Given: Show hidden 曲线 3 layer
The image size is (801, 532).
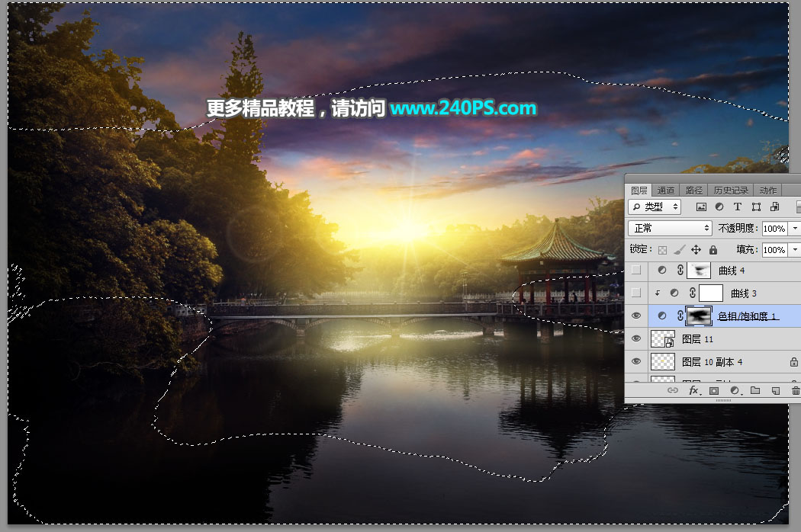Looking at the screenshot, I should coord(636,293).
